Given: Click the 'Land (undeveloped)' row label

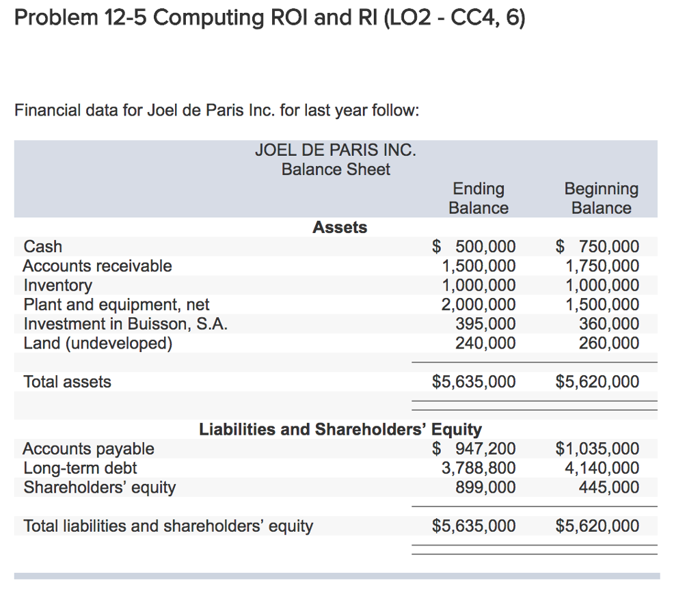Looking at the screenshot, I should click(98, 343).
